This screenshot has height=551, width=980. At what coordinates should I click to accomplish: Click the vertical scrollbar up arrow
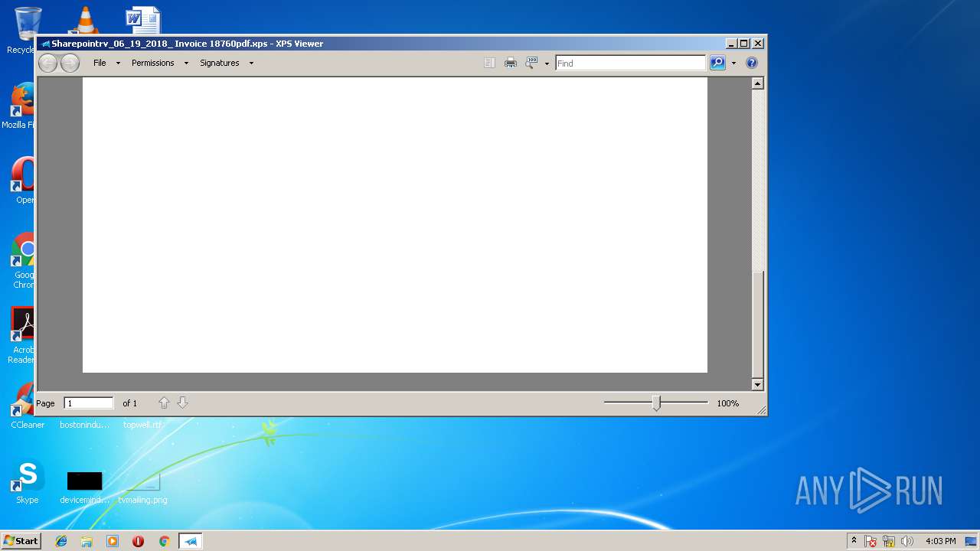[758, 83]
